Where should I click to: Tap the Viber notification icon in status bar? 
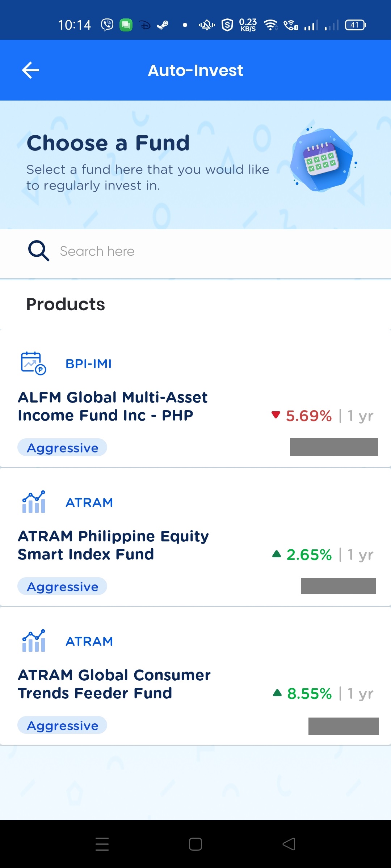107,25
